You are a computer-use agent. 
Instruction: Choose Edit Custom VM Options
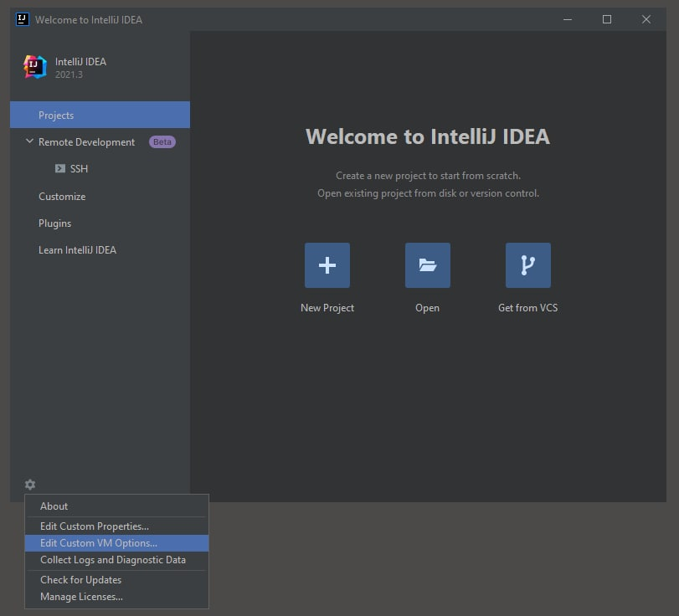click(99, 543)
